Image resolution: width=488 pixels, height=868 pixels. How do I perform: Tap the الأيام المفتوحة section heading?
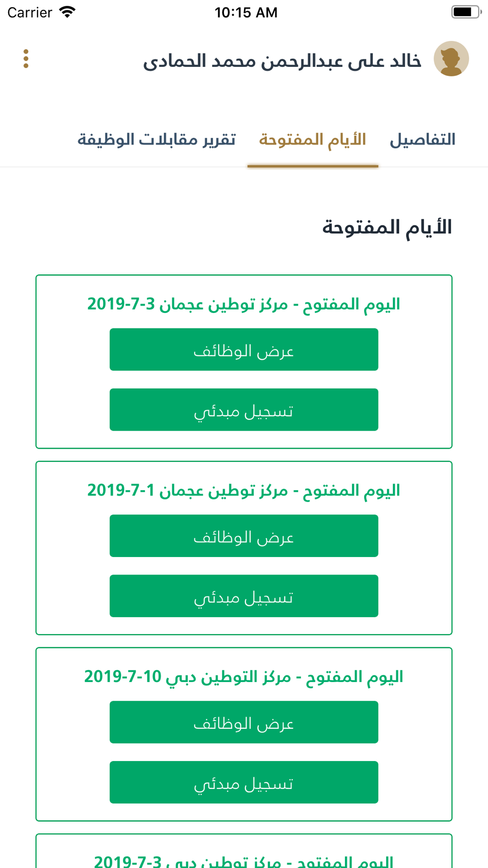(x=386, y=227)
